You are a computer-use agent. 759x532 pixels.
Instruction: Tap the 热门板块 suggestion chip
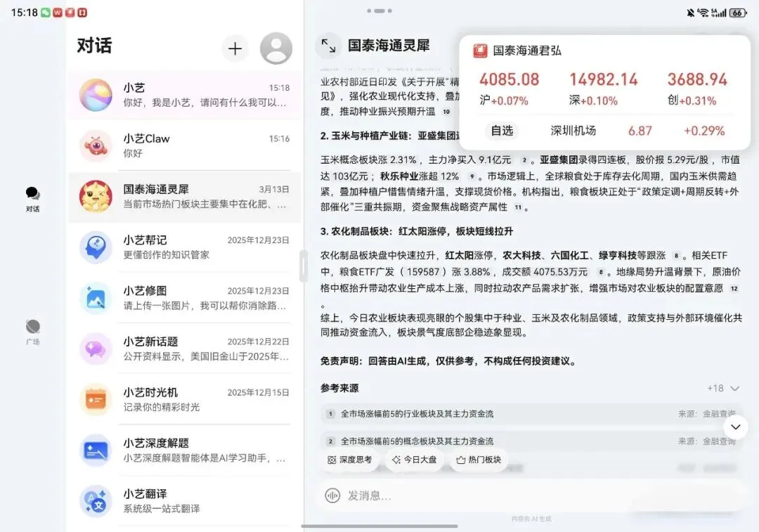click(x=479, y=460)
